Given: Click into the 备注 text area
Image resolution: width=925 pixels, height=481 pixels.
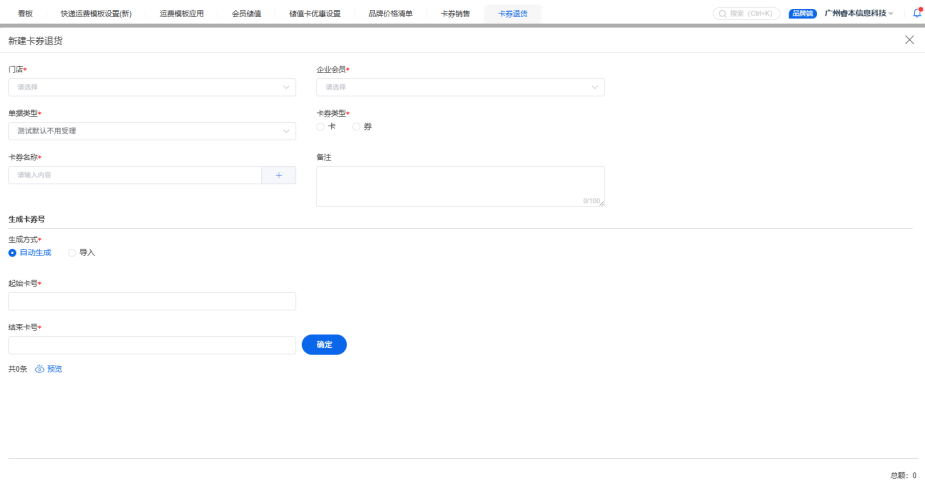Looking at the screenshot, I should coord(460,186).
